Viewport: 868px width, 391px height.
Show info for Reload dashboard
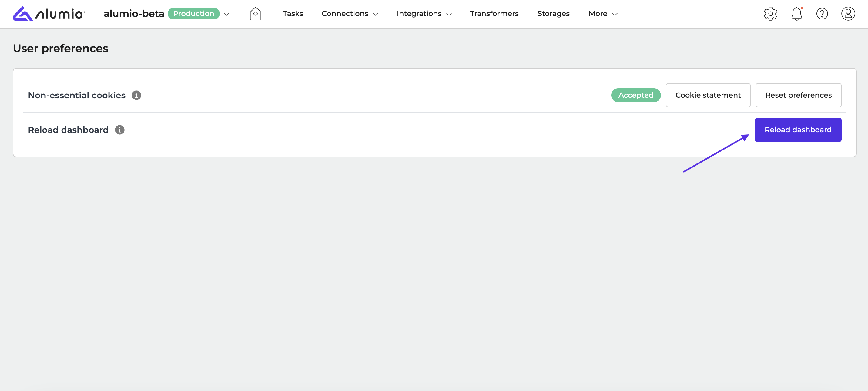tap(120, 130)
